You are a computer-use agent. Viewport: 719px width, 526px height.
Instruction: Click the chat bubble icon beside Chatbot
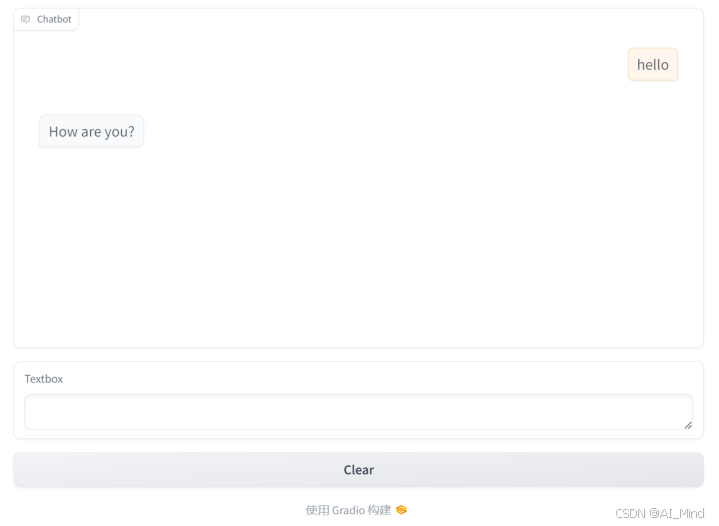pos(26,19)
